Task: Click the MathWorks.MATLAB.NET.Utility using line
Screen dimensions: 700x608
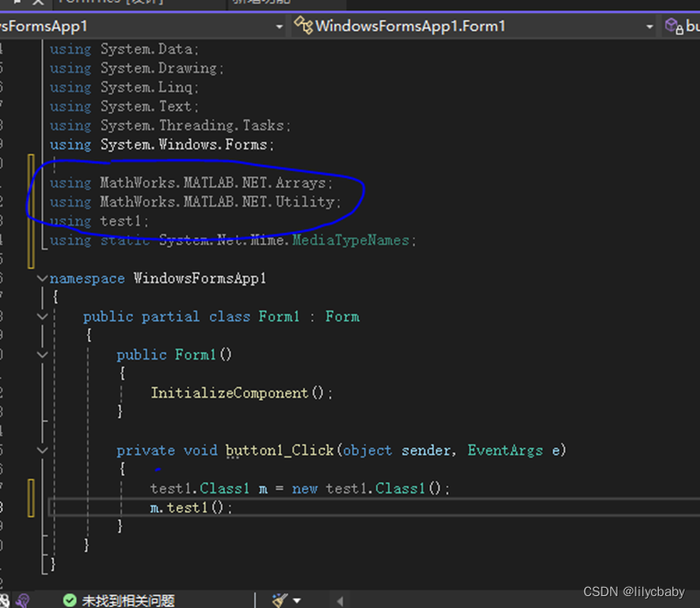Action: (x=195, y=203)
